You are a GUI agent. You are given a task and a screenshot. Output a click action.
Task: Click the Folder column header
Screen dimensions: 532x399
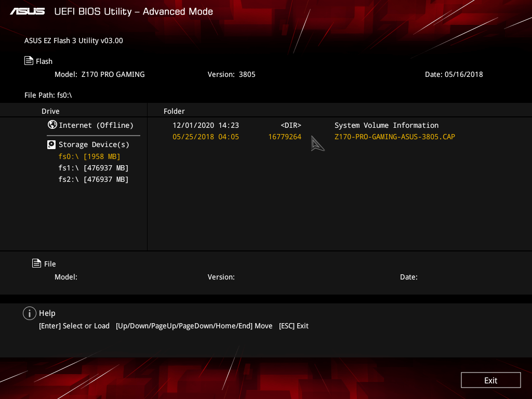tap(174, 111)
